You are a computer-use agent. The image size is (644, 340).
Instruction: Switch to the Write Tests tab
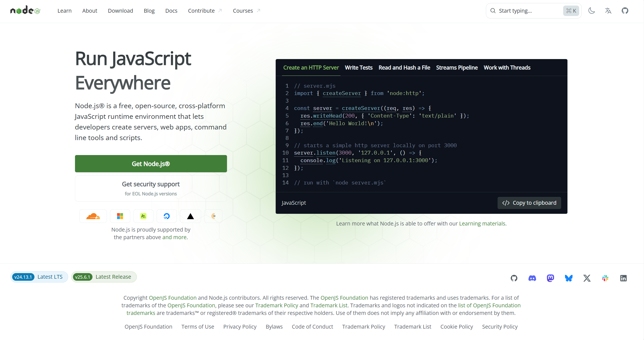tap(358, 68)
